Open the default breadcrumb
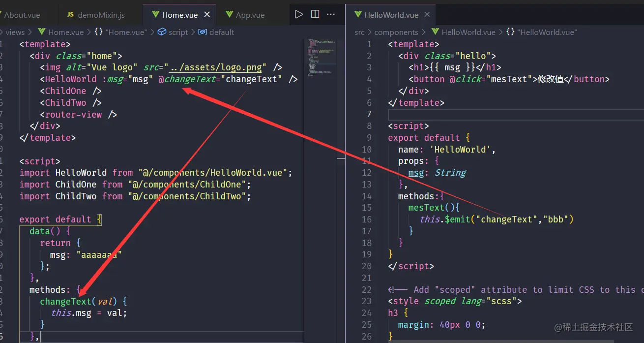644x343 pixels. click(x=222, y=32)
